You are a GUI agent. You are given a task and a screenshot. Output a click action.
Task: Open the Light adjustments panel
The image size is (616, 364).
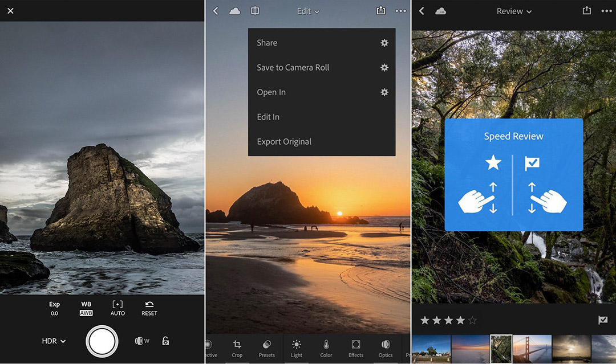point(296,348)
